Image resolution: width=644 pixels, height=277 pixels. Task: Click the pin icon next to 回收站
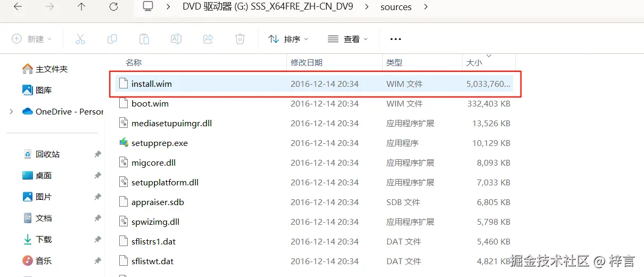coord(97,154)
